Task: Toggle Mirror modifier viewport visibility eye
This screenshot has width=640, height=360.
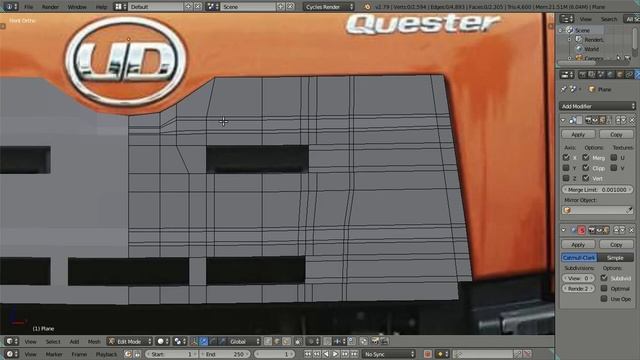Action: pos(595,120)
